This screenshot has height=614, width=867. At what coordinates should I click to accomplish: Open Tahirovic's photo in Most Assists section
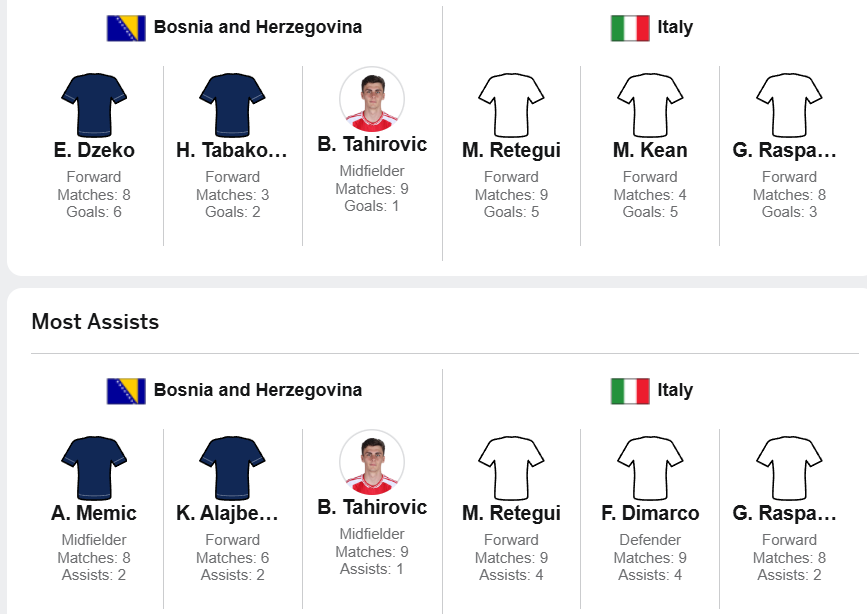[x=372, y=462]
